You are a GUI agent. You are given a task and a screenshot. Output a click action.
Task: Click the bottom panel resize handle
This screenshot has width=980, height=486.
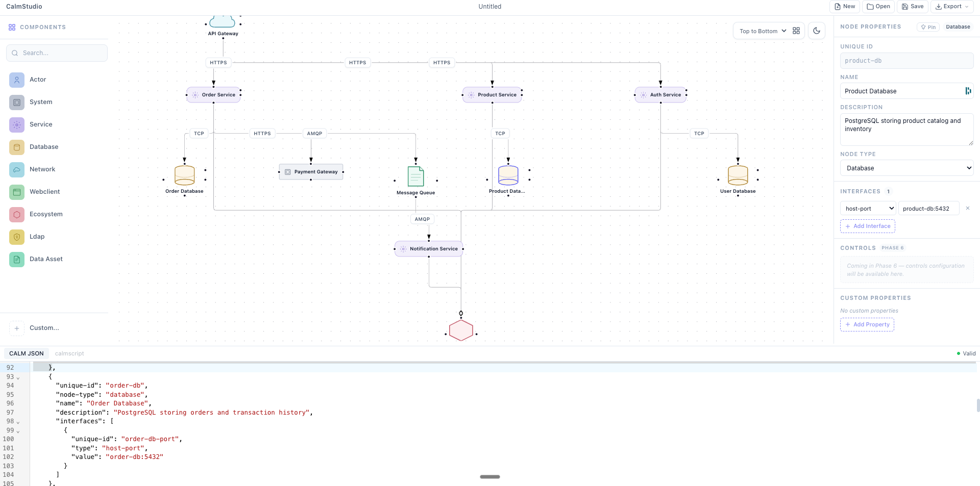pos(490,477)
